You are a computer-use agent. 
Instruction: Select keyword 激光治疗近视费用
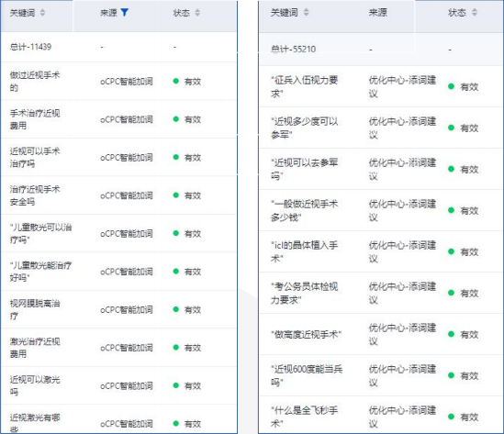click(35, 348)
